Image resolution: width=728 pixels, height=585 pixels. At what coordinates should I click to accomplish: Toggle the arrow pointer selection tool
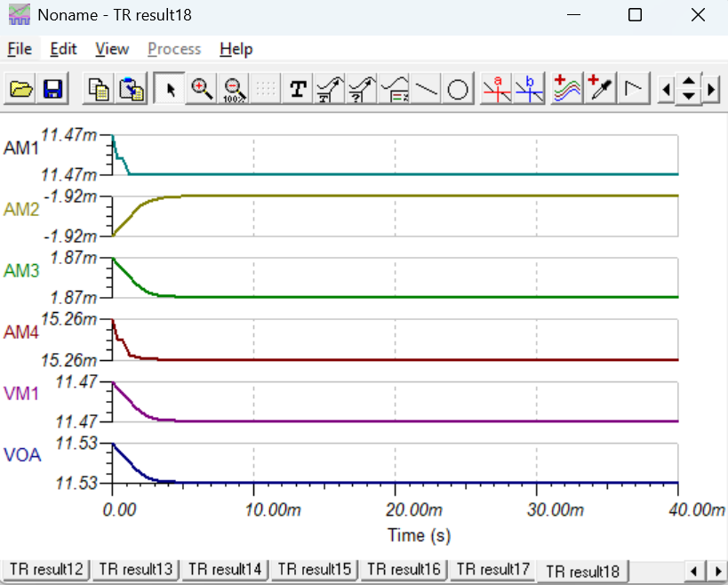tap(170, 88)
